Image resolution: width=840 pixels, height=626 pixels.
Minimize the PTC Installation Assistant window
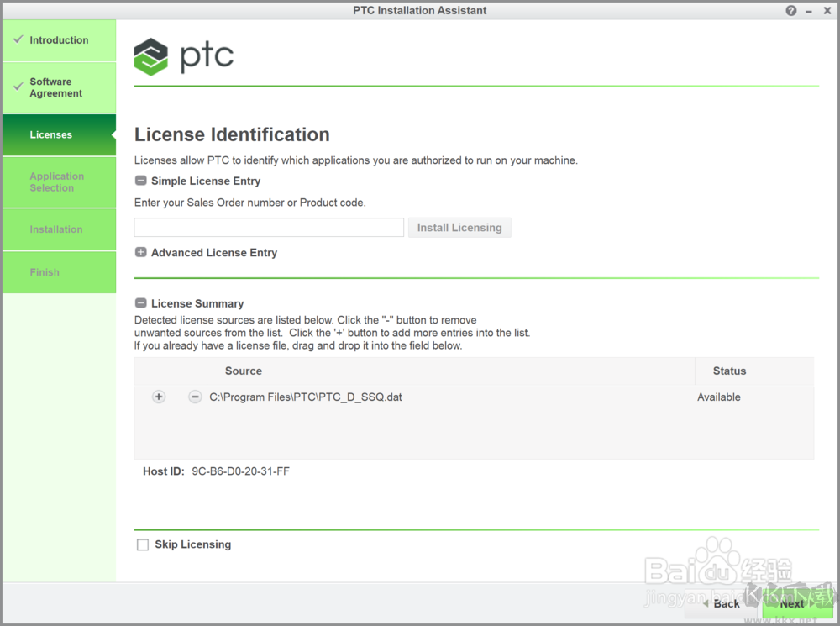(x=809, y=11)
